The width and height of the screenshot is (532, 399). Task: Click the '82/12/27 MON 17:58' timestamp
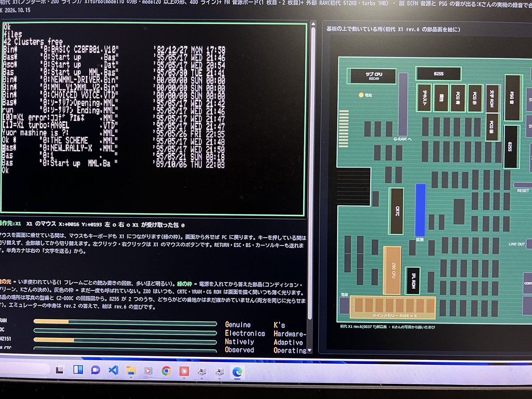point(190,50)
